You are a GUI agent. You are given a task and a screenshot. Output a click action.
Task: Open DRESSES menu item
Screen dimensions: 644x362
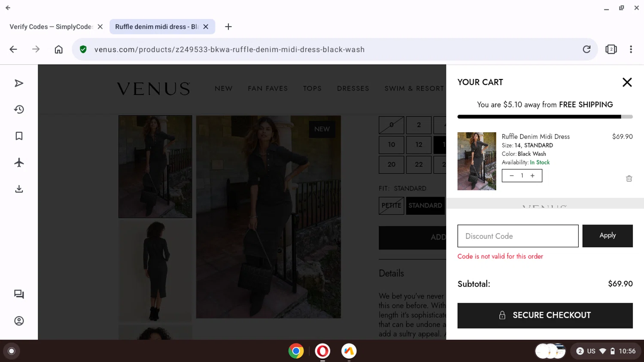[x=353, y=88]
